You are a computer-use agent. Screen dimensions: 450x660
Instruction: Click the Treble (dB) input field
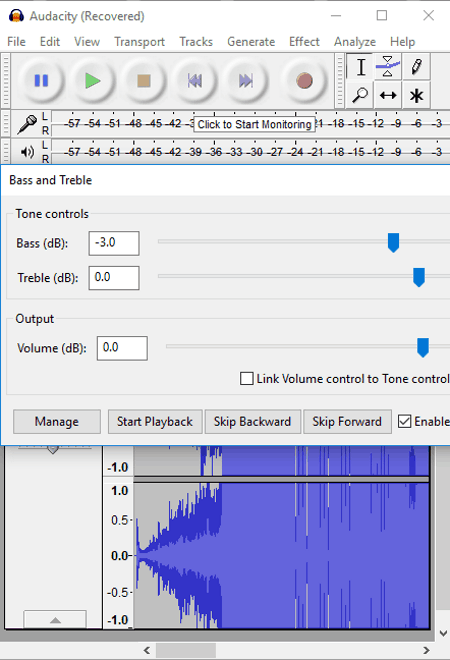[x=114, y=278]
